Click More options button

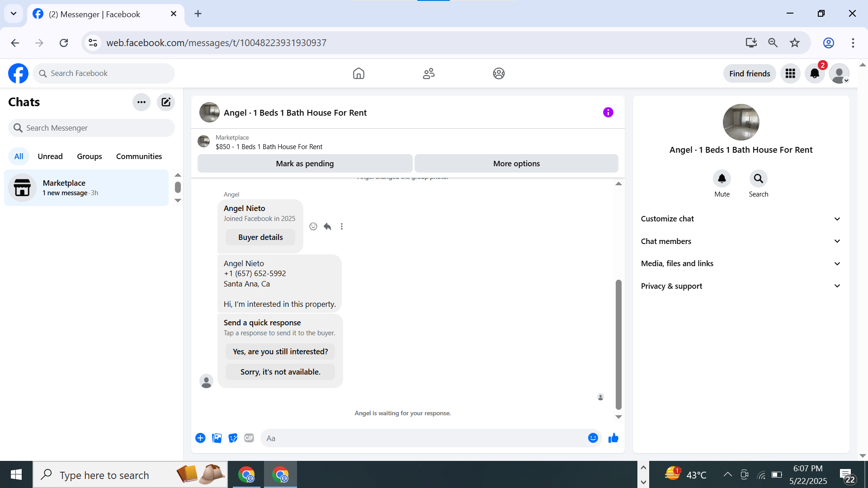click(x=516, y=164)
